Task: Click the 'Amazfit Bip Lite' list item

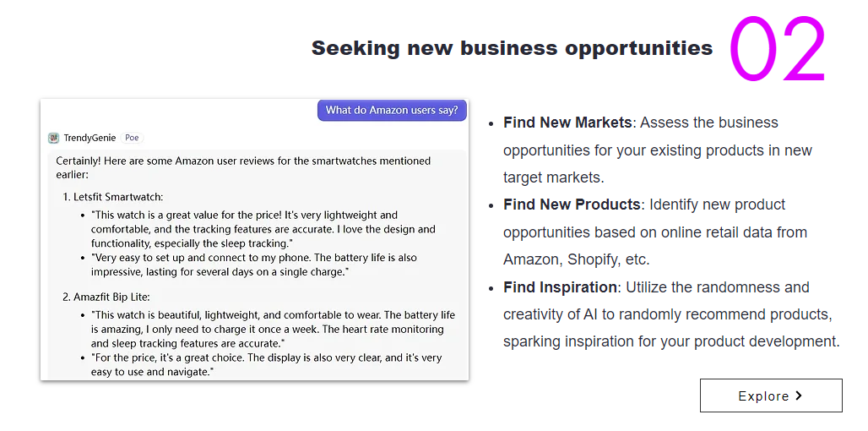Action: [x=106, y=297]
